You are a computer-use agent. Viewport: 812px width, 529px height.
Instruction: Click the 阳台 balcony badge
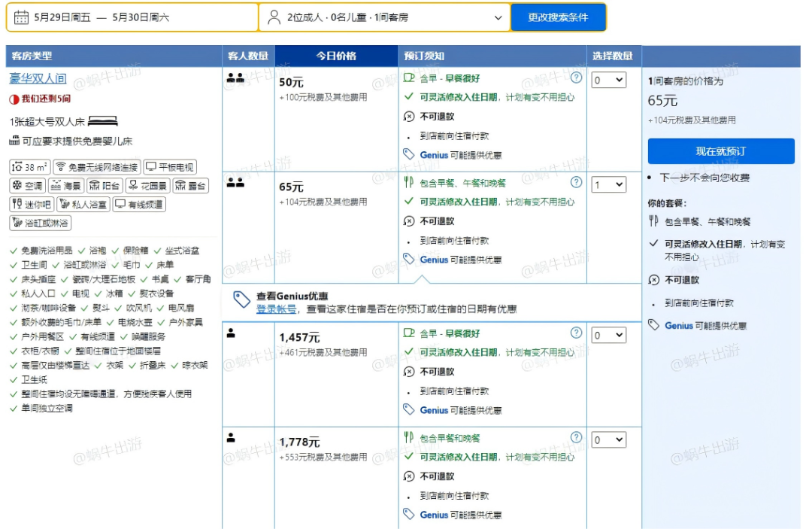coord(105,185)
